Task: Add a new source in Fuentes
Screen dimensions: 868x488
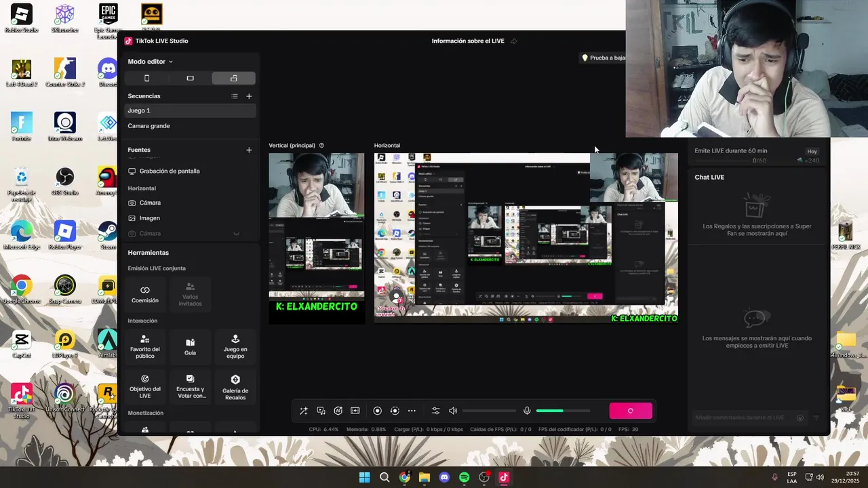Action: click(x=249, y=150)
